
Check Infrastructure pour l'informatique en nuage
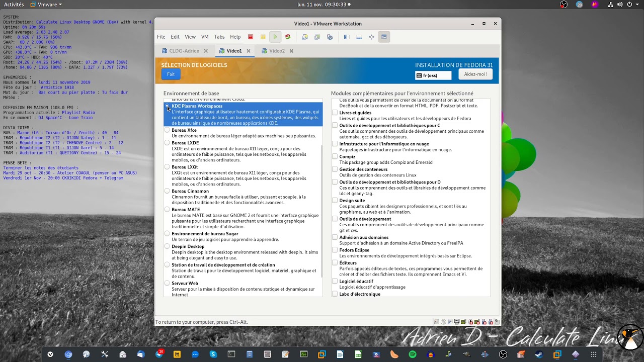(335, 144)
